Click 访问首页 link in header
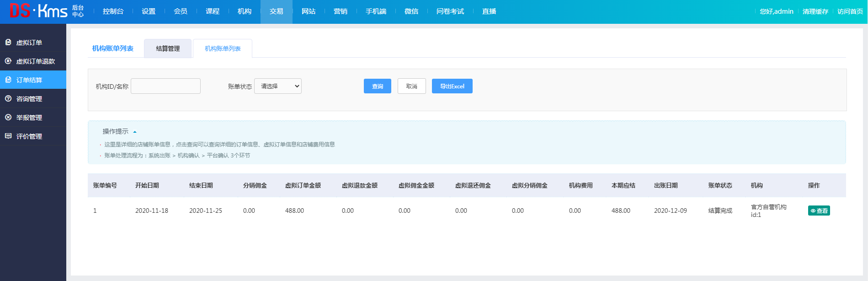 click(x=850, y=11)
